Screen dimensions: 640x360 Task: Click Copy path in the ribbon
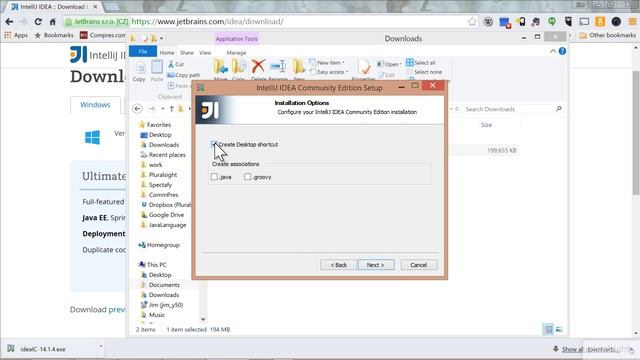(x=184, y=75)
